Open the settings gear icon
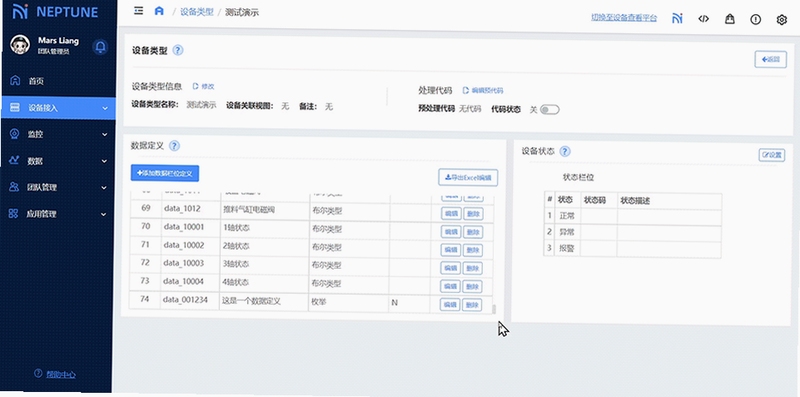The width and height of the screenshot is (800, 397). click(x=782, y=20)
